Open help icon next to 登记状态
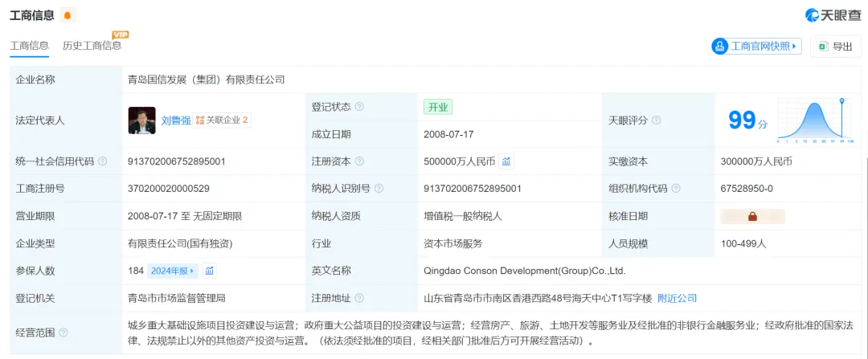 point(360,107)
